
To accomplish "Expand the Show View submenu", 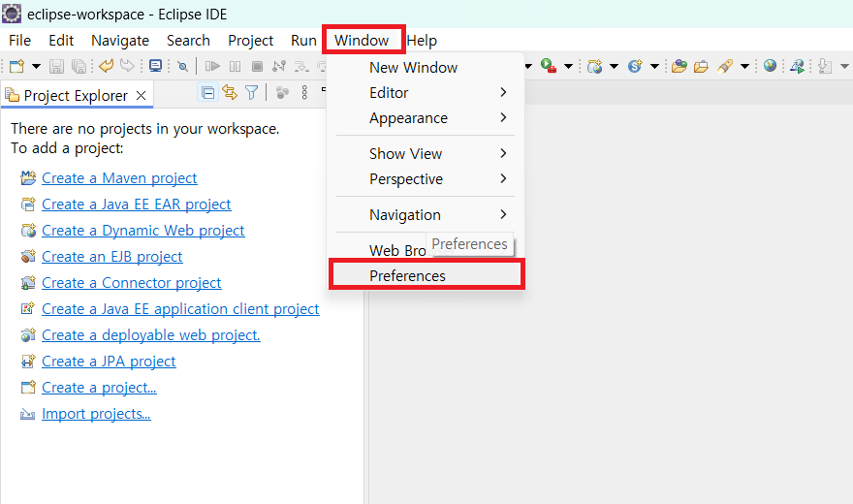I will coord(426,154).
